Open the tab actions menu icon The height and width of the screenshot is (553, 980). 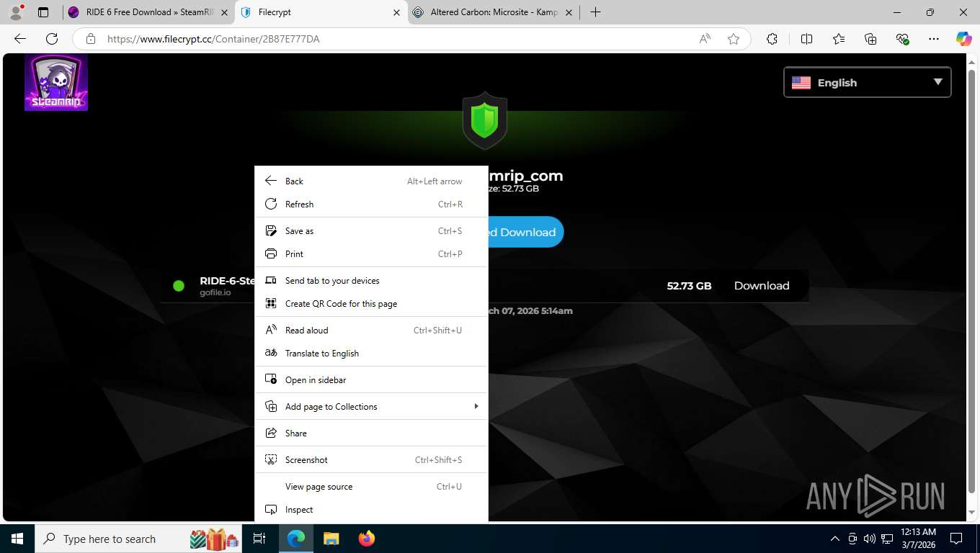point(43,12)
